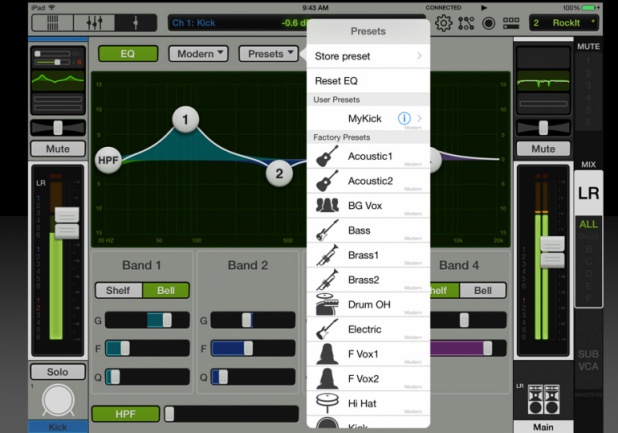Show info for MyKick preset
Viewport: 618px width, 433px height.
coord(404,118)
